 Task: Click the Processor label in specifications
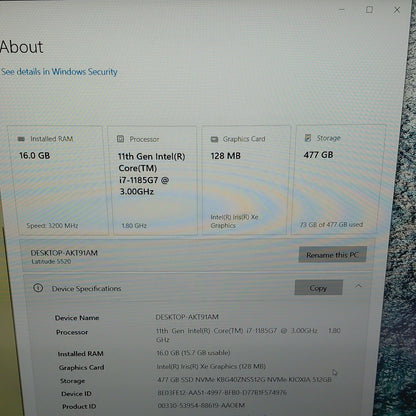click(x=72, y=332)
